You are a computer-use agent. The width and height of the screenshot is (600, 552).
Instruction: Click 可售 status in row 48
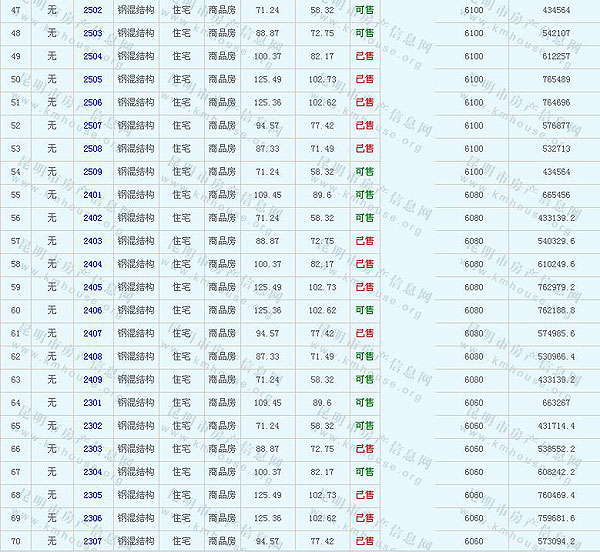pyautogui.click(x=365, y=33)
